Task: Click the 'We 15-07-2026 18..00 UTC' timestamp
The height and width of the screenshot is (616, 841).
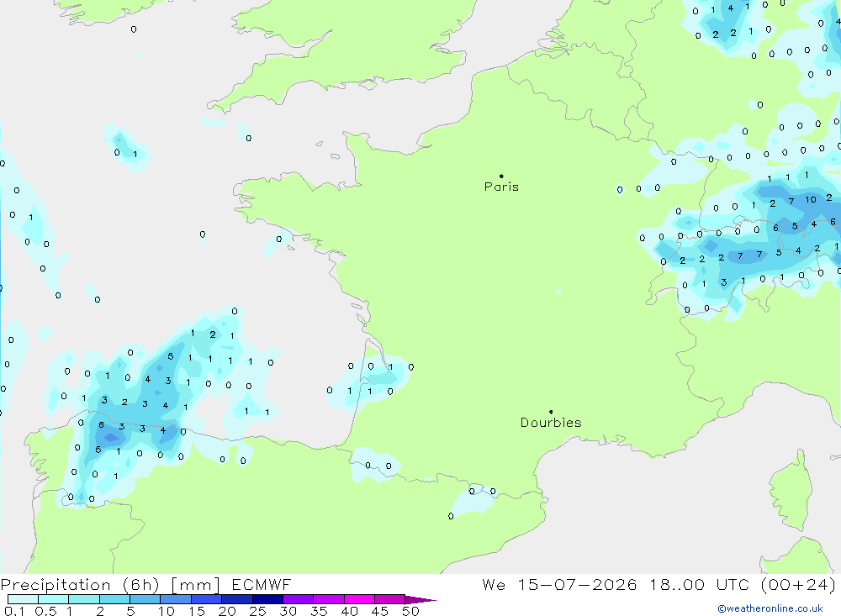Action: click(616, 585)
